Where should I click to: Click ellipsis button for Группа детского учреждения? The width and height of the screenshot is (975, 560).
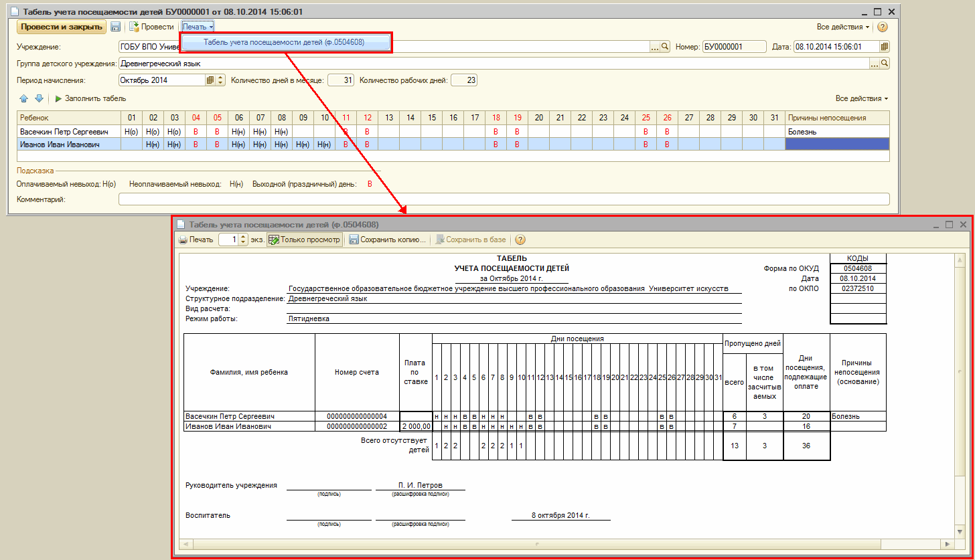[875, 64]
